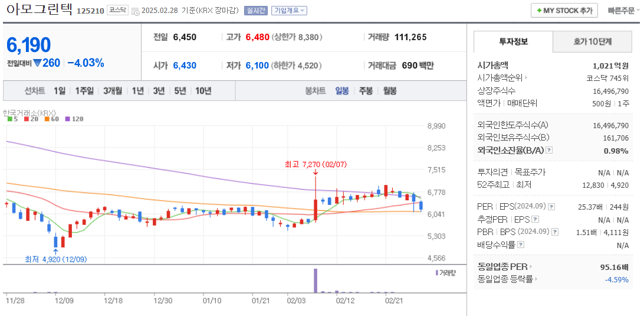The width and height of the screenshot is (644, 316).
Task: Toggle the 실시간 real-time button
Action: click(257, 11)
